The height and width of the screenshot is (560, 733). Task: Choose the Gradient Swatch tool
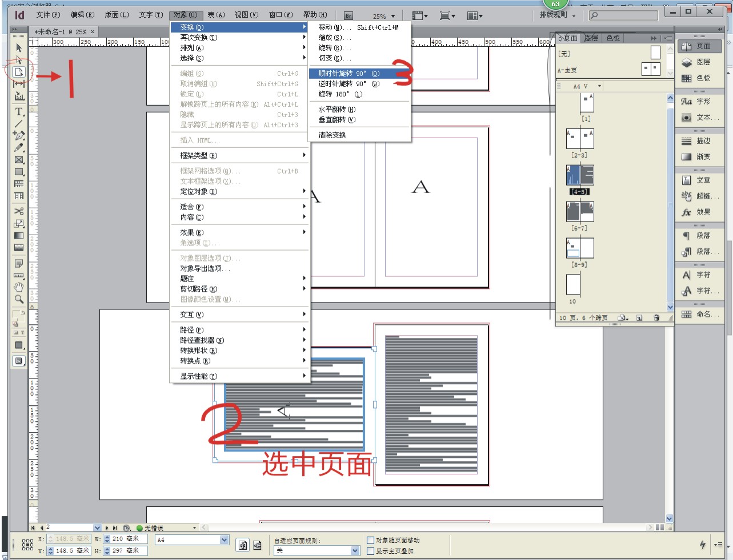pyautogui.click(x=19, y=235)
